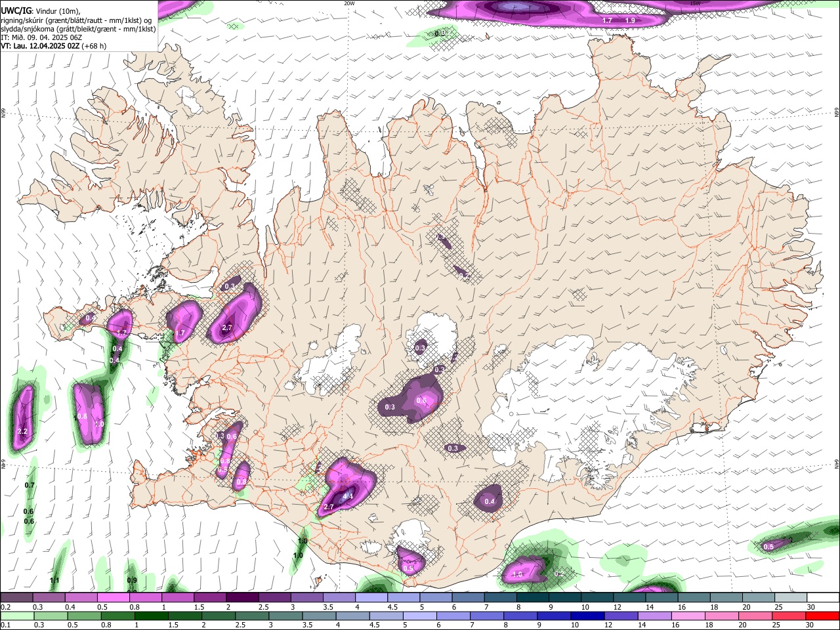Pick the darkest purple swatch right of 2, upper row
The width and height of the screenshot is (840, 630).
pos(241,598)
